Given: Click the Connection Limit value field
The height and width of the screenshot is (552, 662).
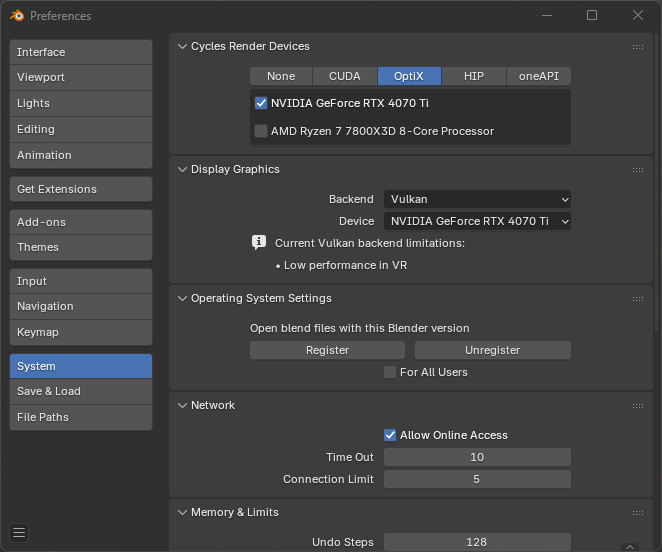Looking at the screenshot, I should (x=477, y=479).
